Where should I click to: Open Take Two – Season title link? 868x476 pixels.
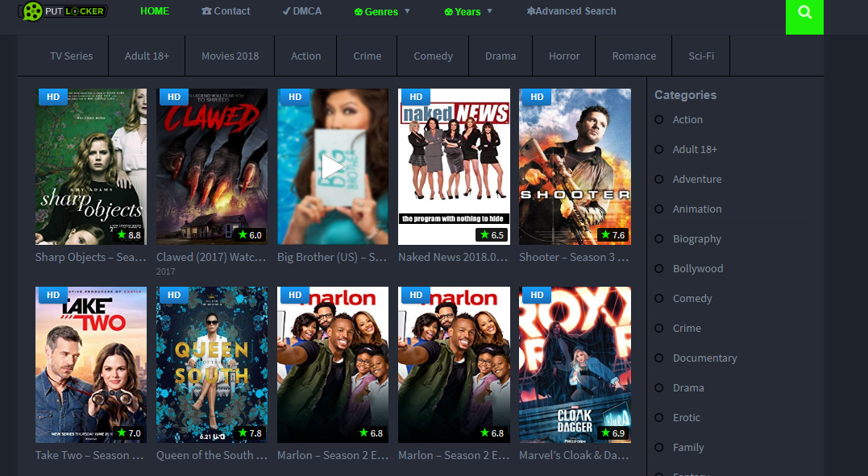click(x=89, y=456)
